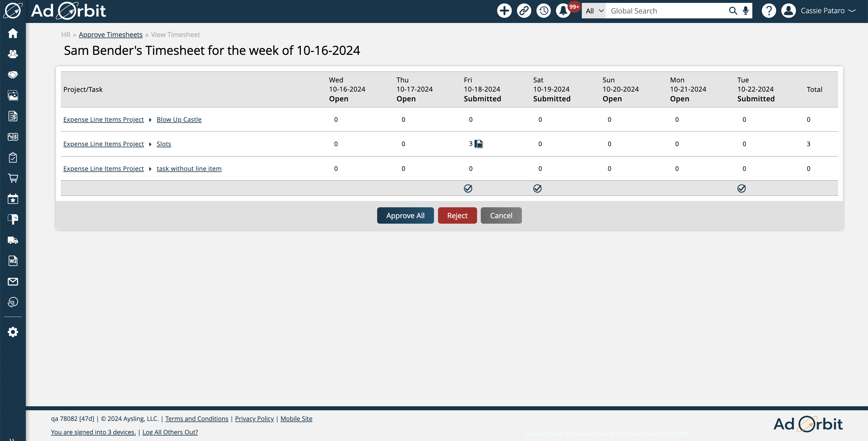Open Expense Line Items Project in task without line item row
The width and height of the screenshot is (868, 441).
(103, 169)
